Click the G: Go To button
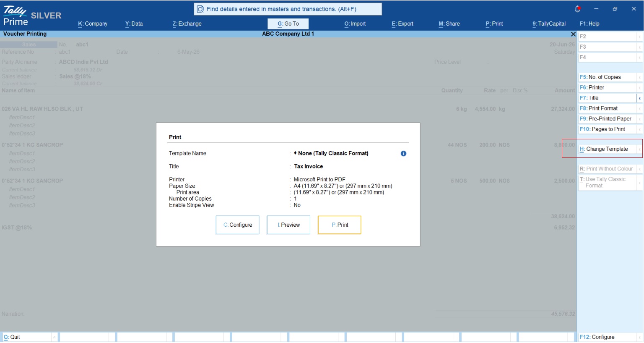The height and width of the screenshot is (343, 644). coord(288,24)
